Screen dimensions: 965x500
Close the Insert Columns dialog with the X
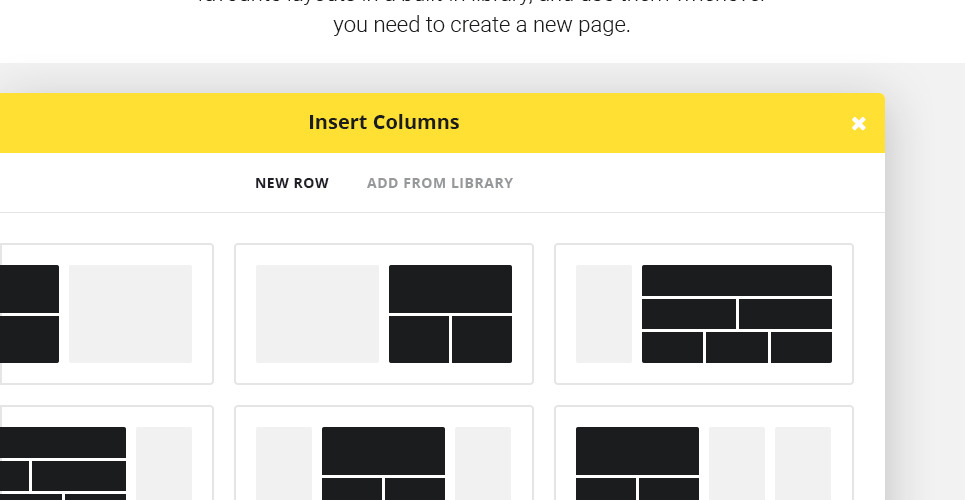[x=858, y=123]
